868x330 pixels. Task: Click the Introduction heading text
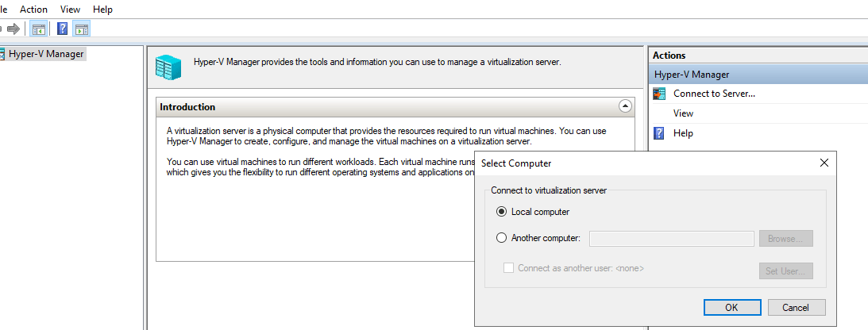pos(187,106)
